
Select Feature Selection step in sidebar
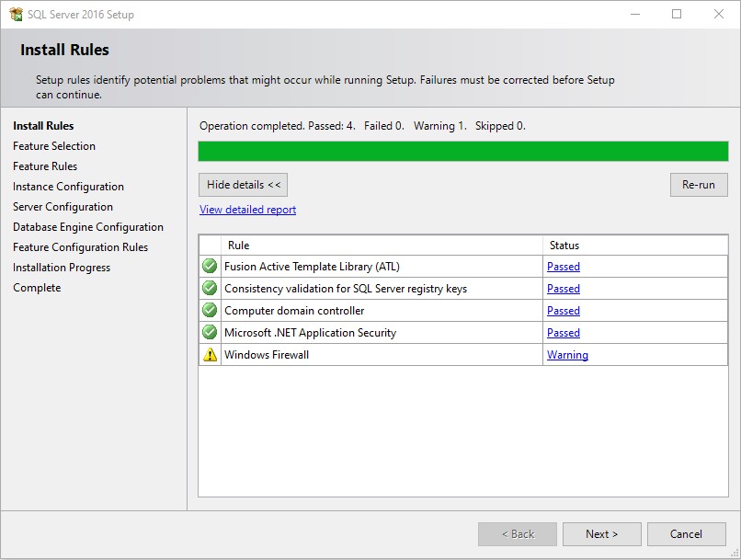[x=54, y=146]
